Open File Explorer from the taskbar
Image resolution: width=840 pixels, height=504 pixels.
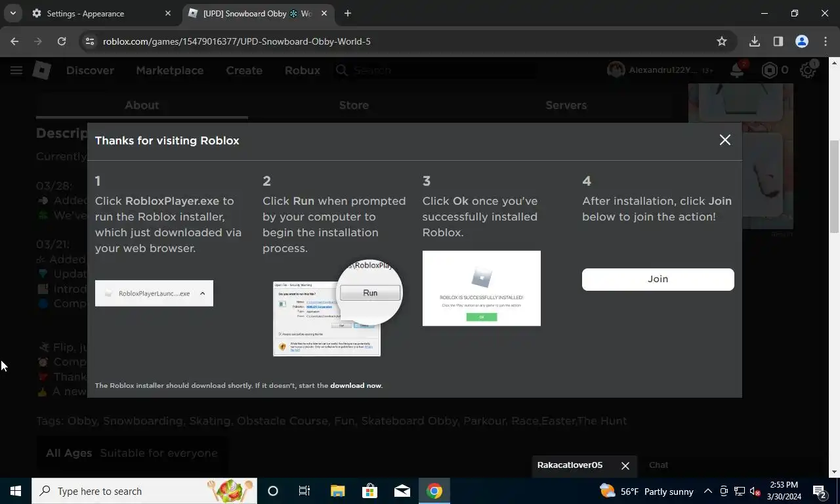click(337, 491)
